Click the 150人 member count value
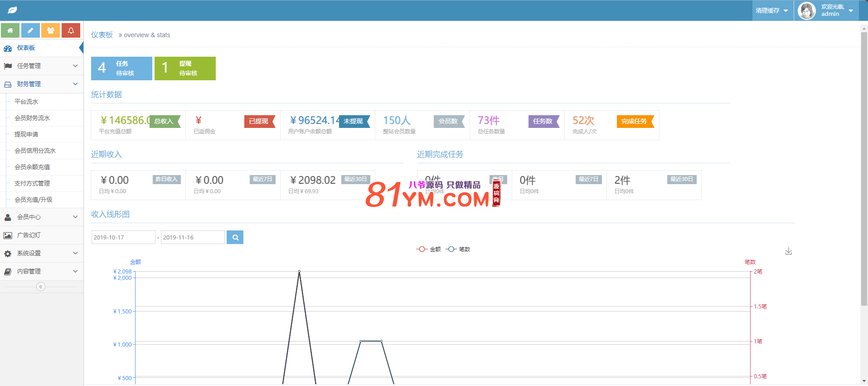Screen dimensions: 868x386 click(x=397, y=120)
